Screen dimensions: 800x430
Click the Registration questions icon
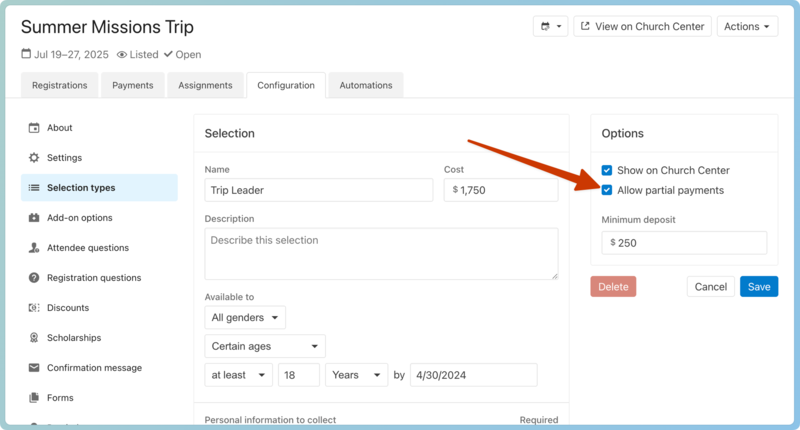click(x=34, y=278)
